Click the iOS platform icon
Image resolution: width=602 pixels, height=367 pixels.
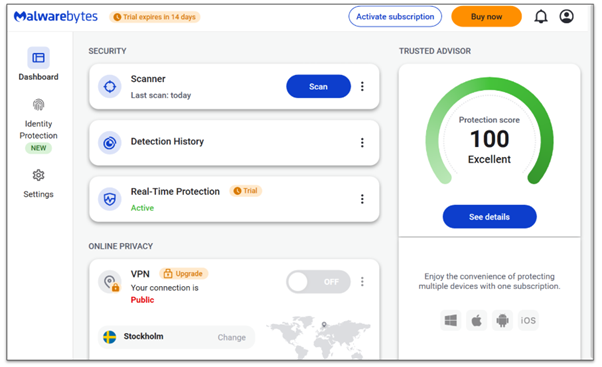click(528, 320)
